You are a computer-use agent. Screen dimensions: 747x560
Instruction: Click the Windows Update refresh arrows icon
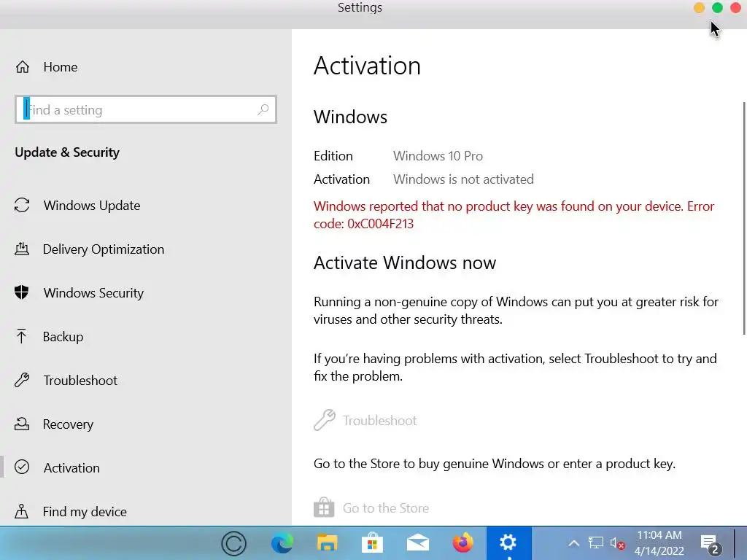22,205
